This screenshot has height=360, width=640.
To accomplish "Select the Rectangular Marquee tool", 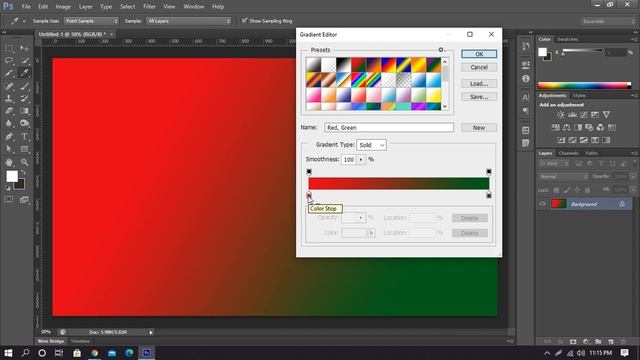I will [x=9, y=48].
